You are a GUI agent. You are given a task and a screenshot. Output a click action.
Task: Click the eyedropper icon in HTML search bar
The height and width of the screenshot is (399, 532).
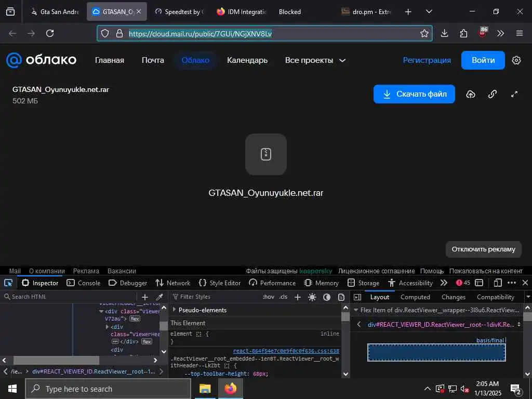pos(159,297)
